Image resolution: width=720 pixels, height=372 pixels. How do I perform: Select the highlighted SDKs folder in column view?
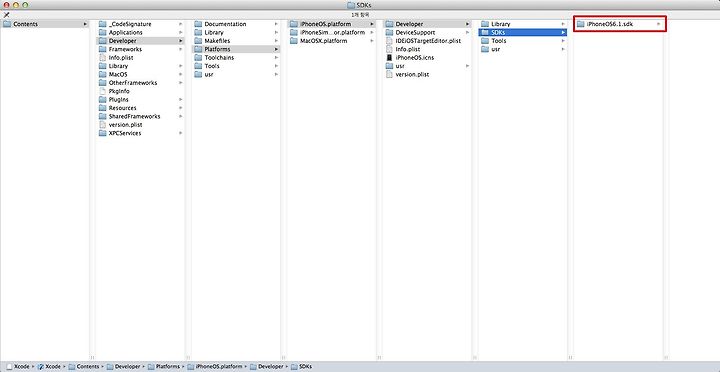click(x=523, y=32)
